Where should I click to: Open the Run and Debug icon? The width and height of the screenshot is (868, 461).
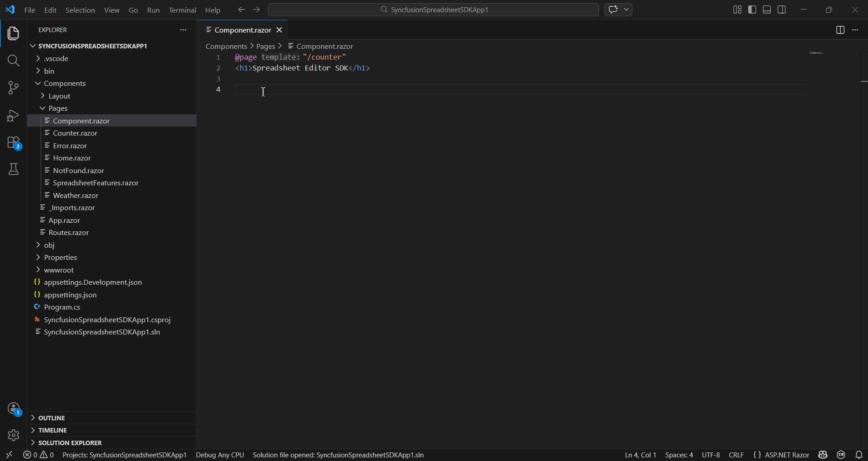point(13,116)
